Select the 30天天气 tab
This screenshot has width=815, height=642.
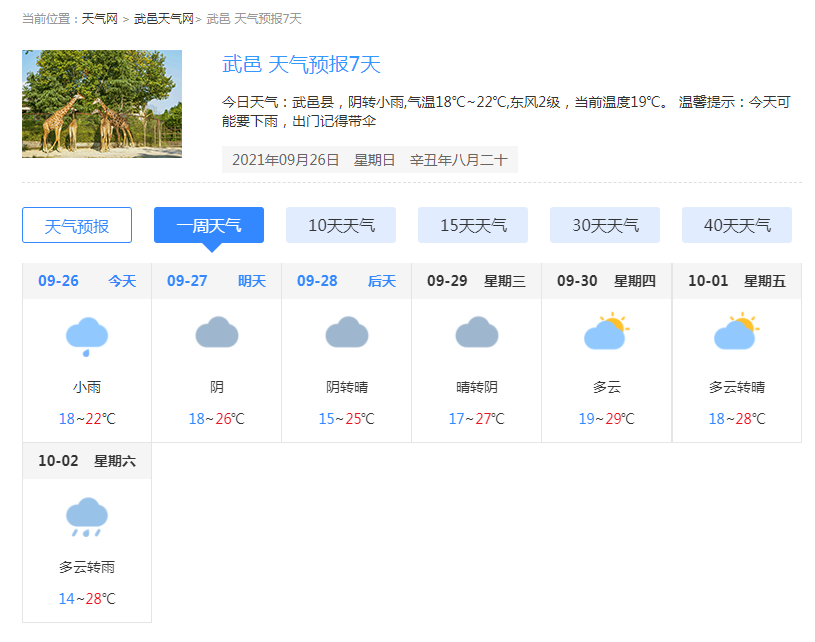[x=605, y=225]
